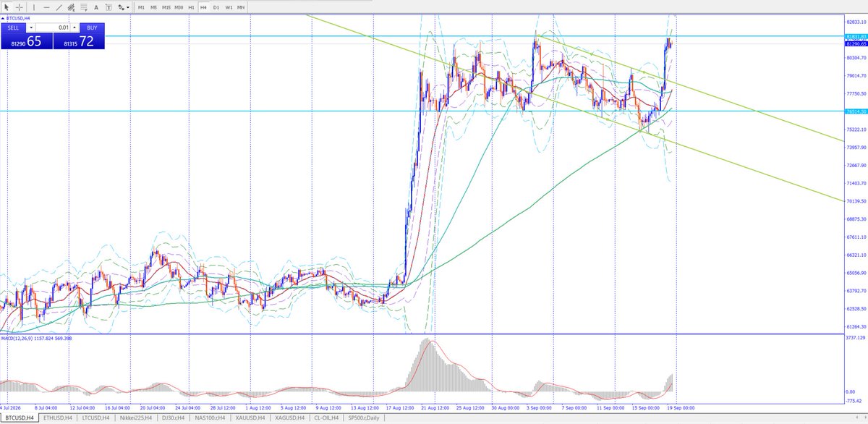This screenshot has width=868, height=424.
Task: Click the current price 81290.65 label
Action: [x=856, y=44]
